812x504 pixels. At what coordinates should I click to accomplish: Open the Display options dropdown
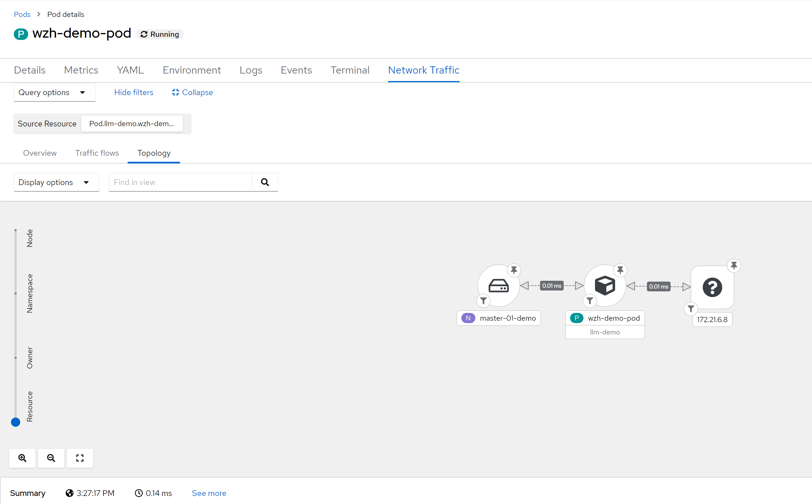56,182
